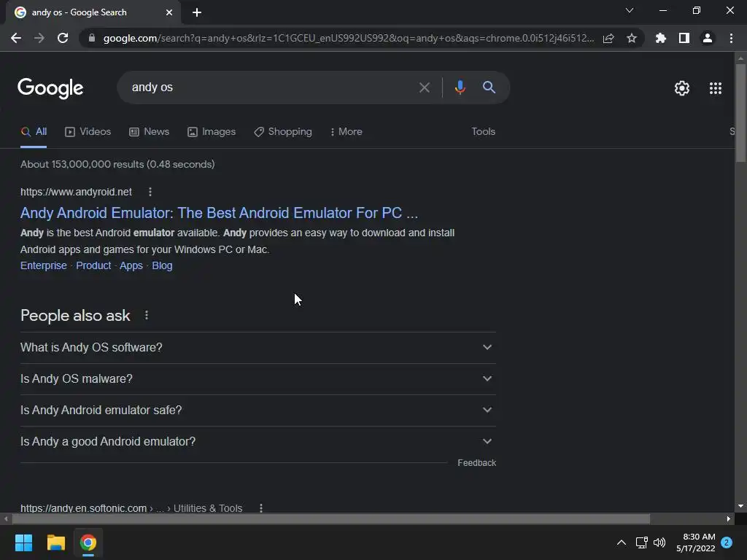Click Chrome icon on taskbar
The width and height of the screenshot is (747, 560).
pos(88,542)
